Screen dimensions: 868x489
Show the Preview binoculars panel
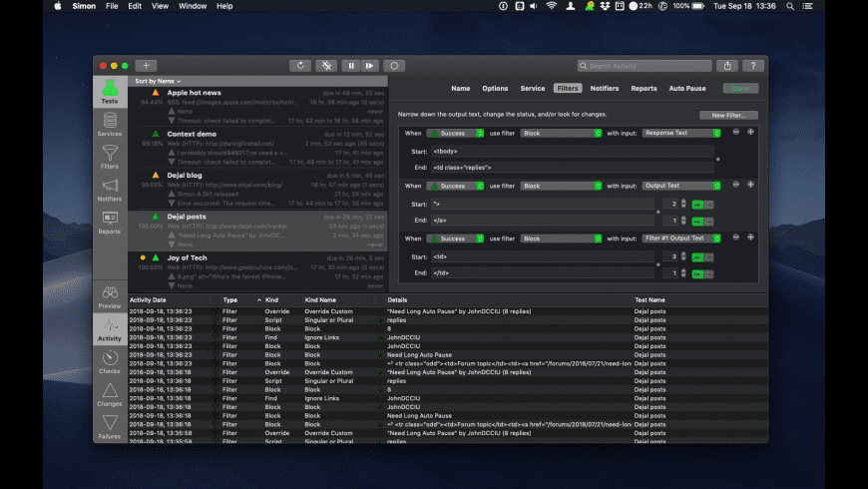110,296
